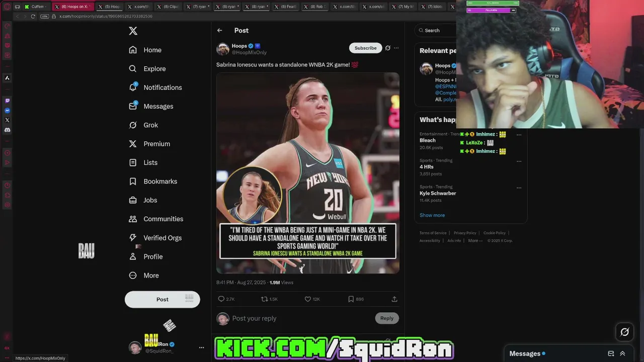Click the Subscribe button
The height and width of the screenshot is (362, 644).
coord(365,48)
